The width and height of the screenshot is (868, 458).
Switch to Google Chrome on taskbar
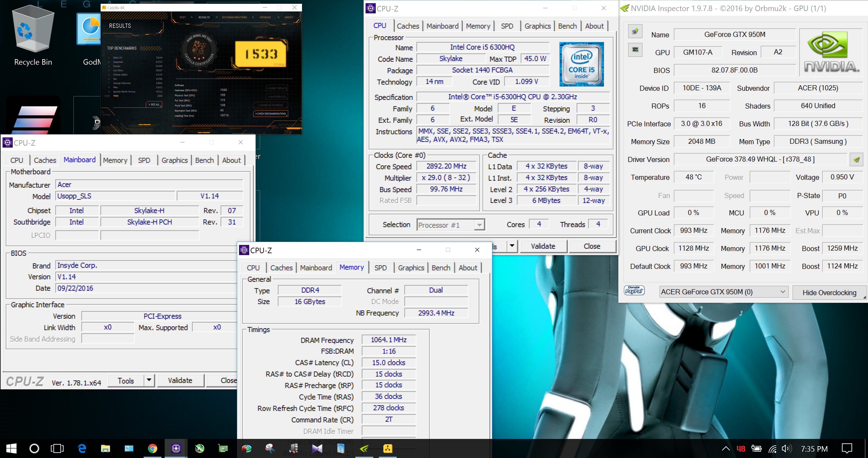point(152,448)
